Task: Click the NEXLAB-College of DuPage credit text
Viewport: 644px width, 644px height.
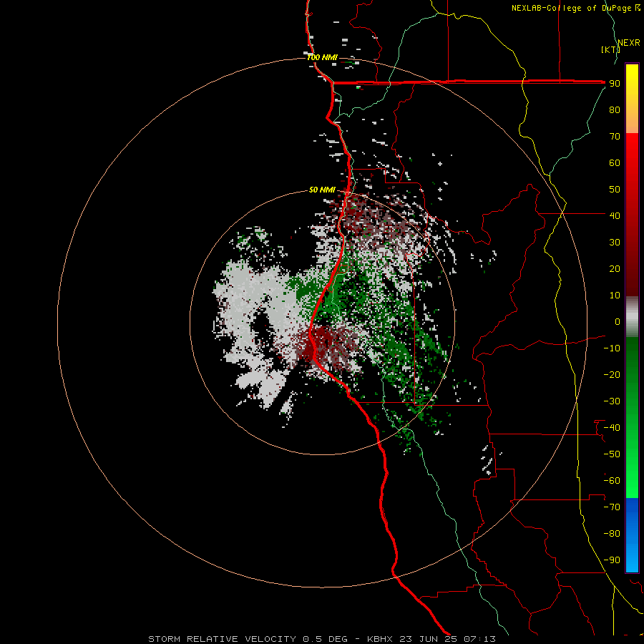Action: click(572, 8)
